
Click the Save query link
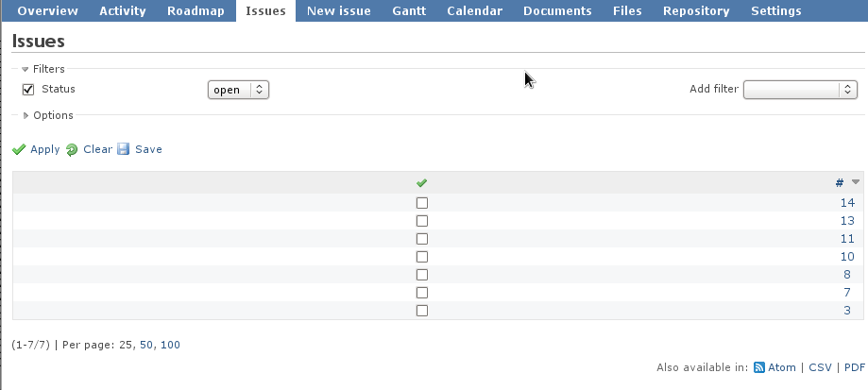pos(148,149)
